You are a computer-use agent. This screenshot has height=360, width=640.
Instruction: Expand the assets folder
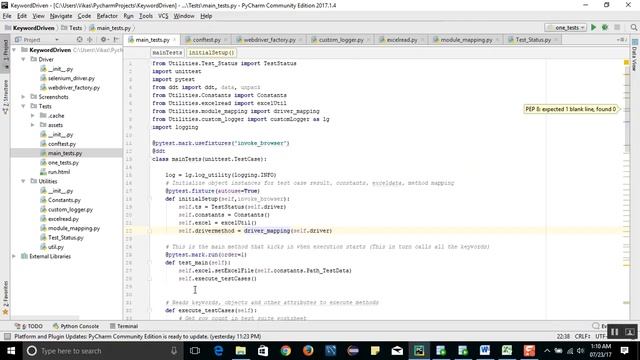coord(33,125)
